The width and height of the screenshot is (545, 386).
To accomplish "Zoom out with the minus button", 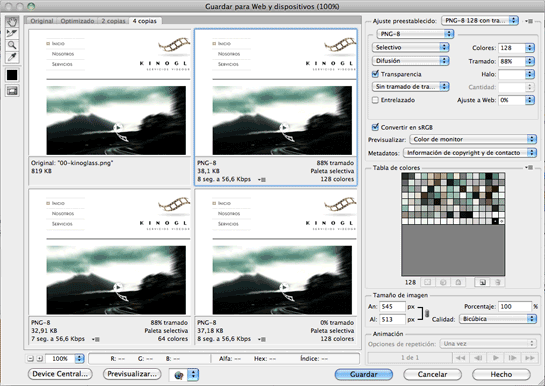I will pos(31,359).
